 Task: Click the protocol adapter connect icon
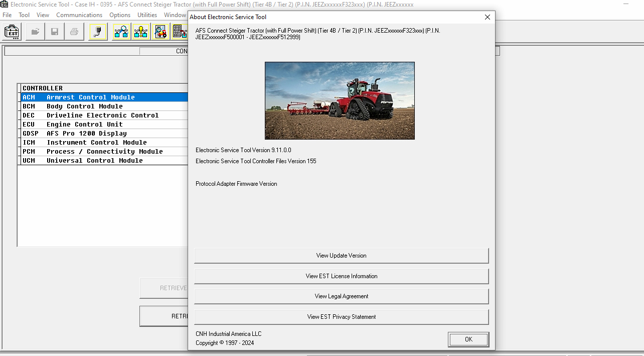click(97, 31)
